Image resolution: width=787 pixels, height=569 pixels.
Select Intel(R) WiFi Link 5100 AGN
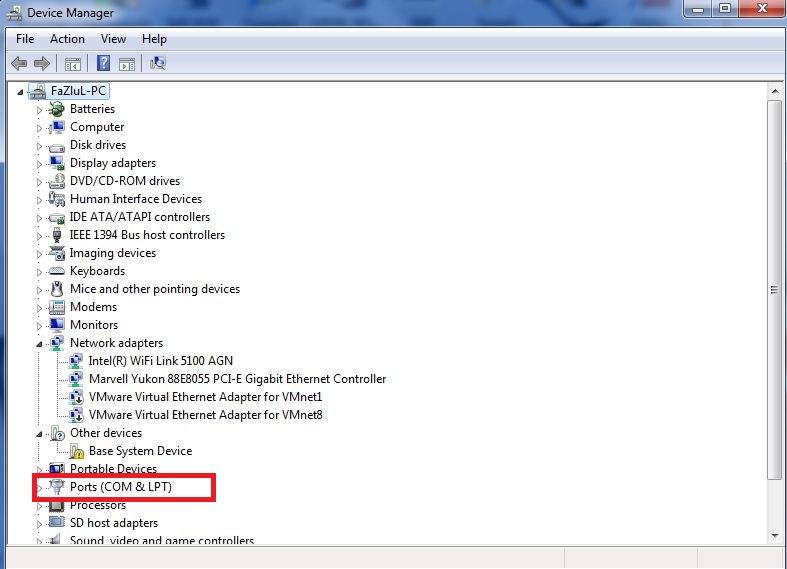point(161,361)
